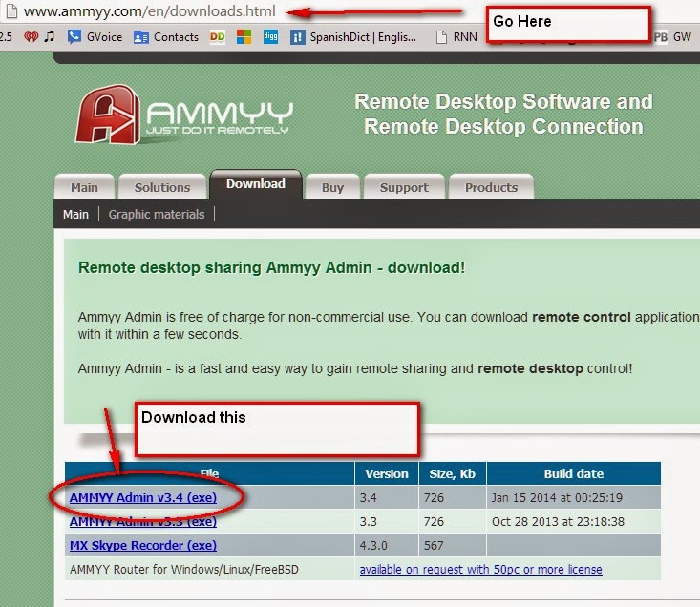700x607 pixels.
Task: Open the Buy tab
Action: [332, 187]
